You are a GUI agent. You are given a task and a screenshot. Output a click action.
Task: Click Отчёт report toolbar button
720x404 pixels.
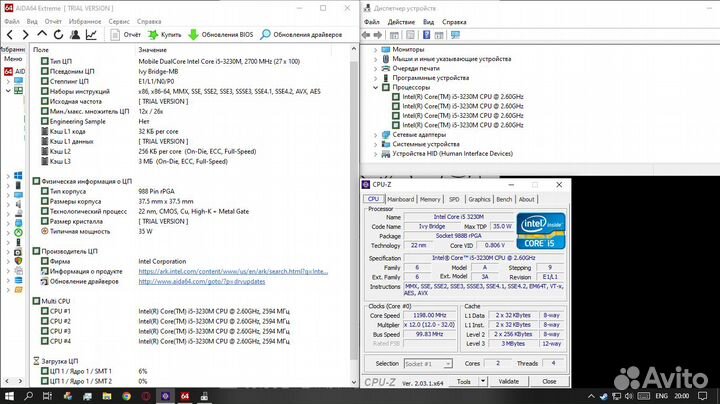click(125, 34)
